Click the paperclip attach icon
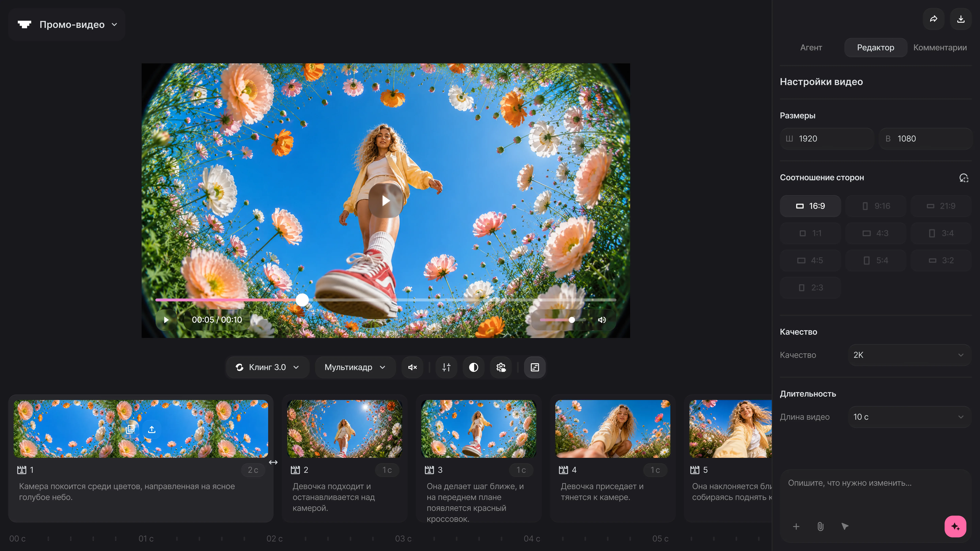Screen dimensions: 980x551 [821, 526]
